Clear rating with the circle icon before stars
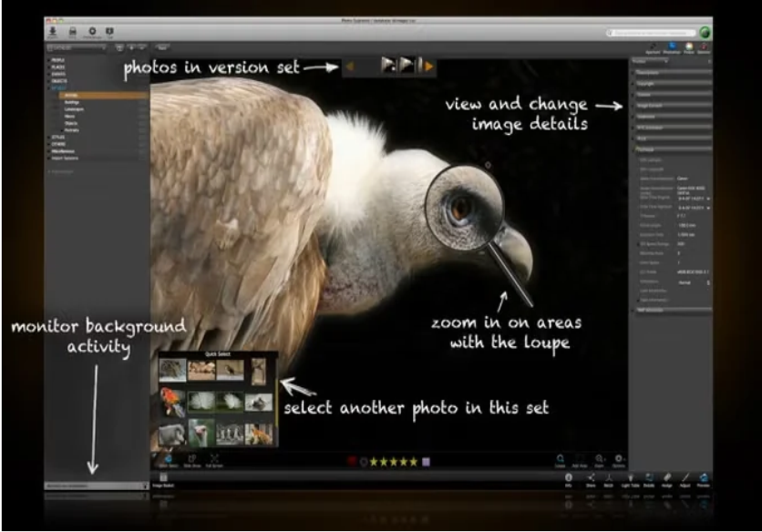762x532 pixels. click(364, 462)
